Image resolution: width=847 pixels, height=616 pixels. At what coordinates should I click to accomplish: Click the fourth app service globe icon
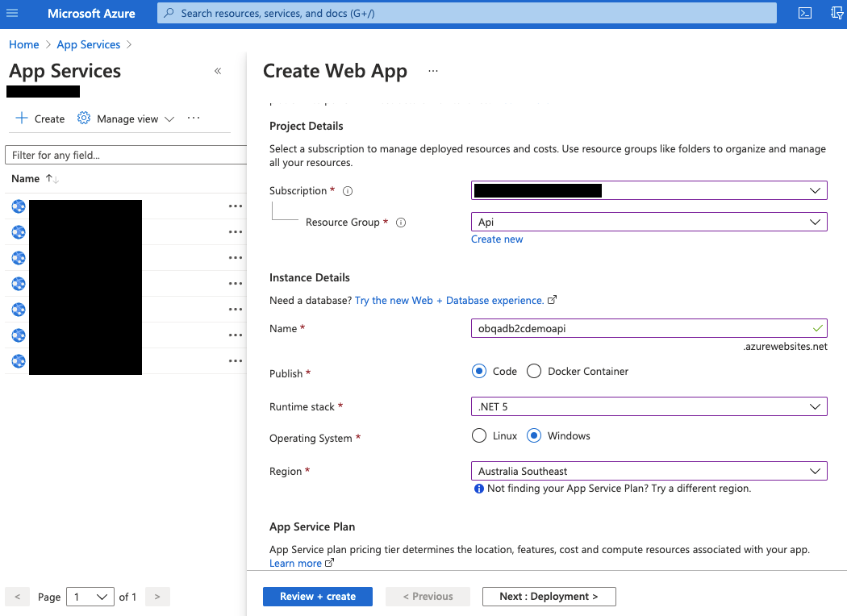pyautogui.click(x=19, y=284)
